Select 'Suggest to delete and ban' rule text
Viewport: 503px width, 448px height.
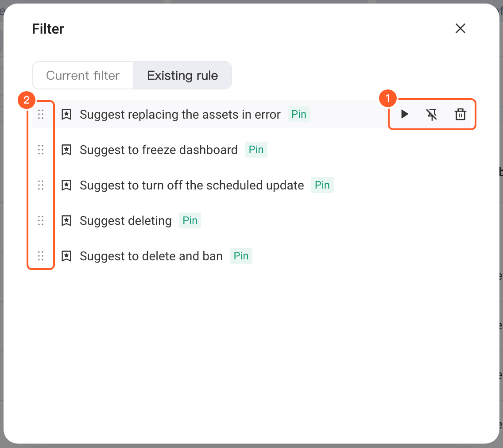click(151, 256)
